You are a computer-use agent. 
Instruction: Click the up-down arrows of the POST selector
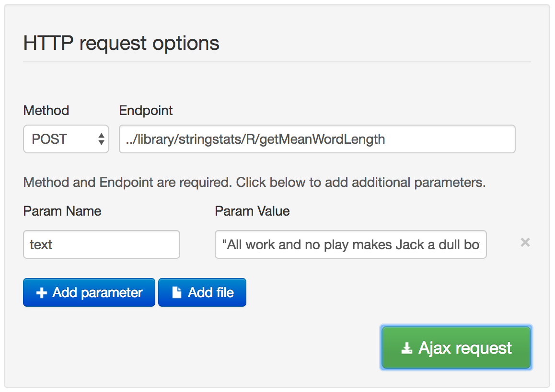(101, 139)
